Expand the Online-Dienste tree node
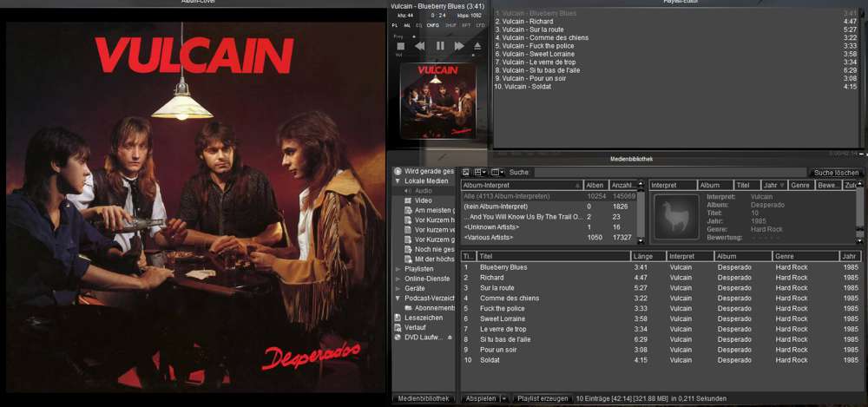The height and width of the screenshot is (407, 868). pyautogui.click(x=398, y=279)
